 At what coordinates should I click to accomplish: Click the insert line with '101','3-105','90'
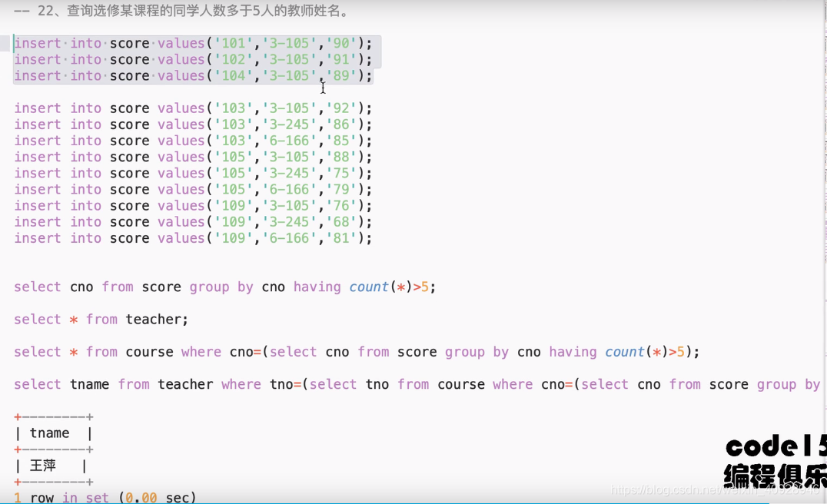pyautogui.click(x=193, y=43)
